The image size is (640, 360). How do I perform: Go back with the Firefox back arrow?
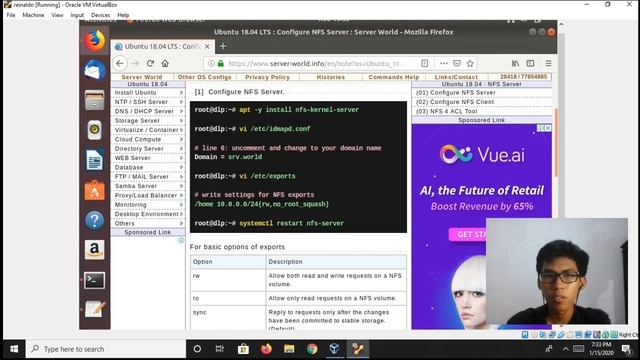coord(120,63)
